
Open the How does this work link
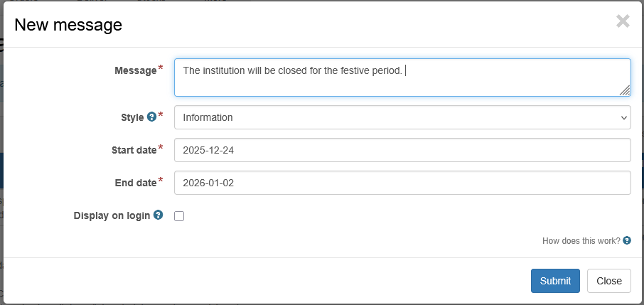(x=581, y=241)
